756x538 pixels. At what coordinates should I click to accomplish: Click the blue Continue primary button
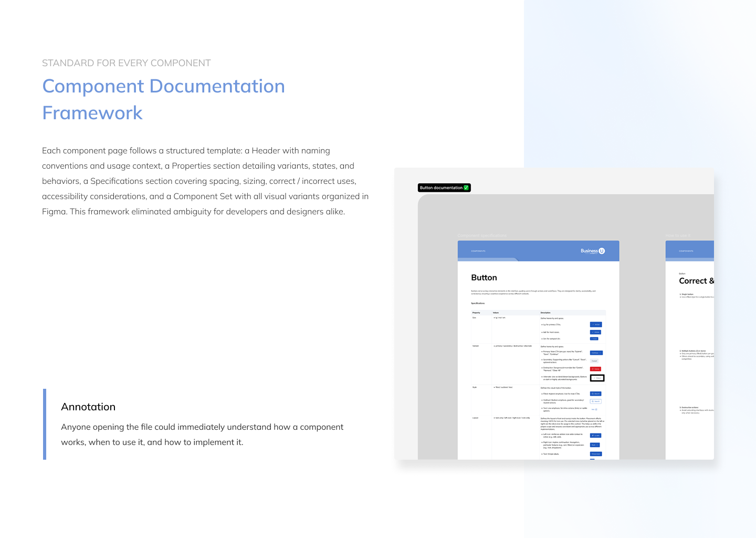coord(596,353)
